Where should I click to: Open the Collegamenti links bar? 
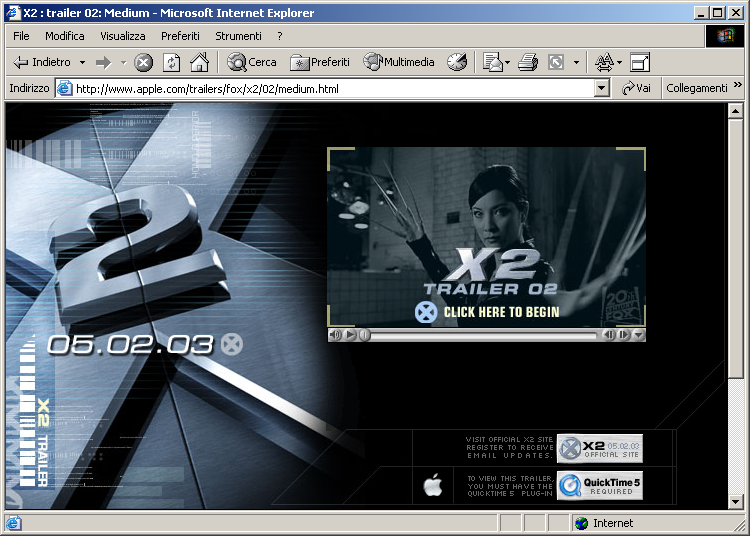[696, 88]
